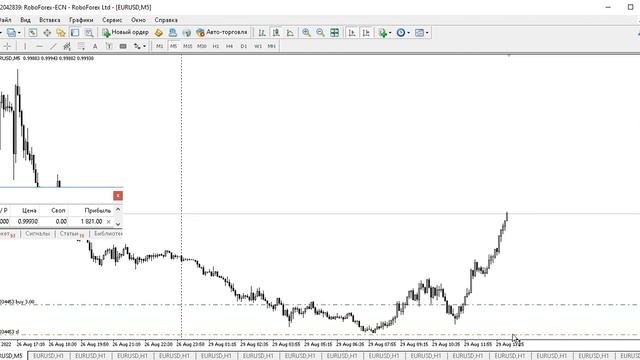The height and width of the screenshot is (360, 640).
Task: Switch timeframe to D1
Action: coord(244,46)
